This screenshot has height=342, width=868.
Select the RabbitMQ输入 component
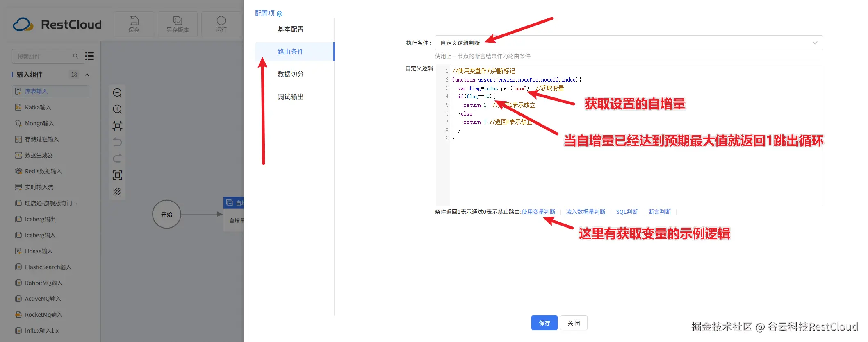[x=43, y=283]
